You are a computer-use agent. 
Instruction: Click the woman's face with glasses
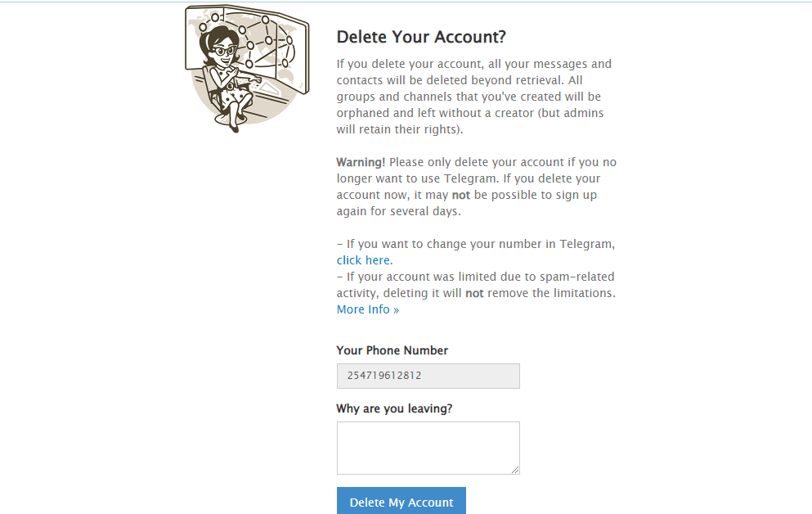[222, 47]
